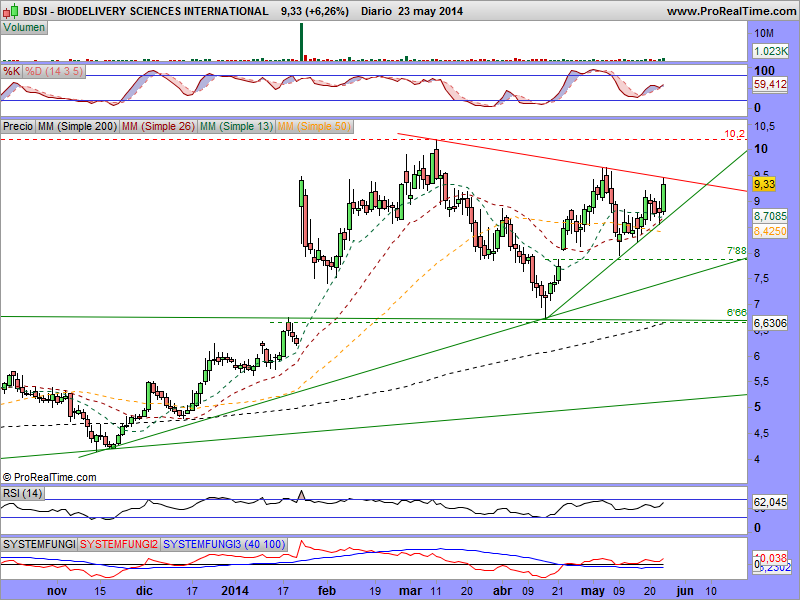Click the nov label on the time axis

click(57, 591)
